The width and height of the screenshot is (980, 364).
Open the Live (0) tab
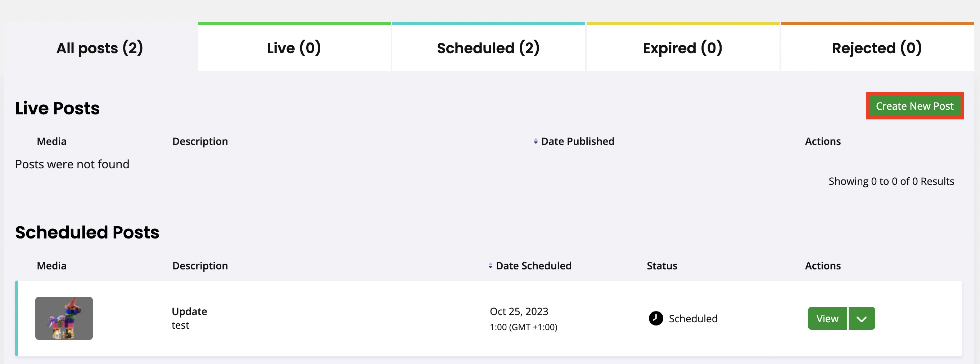click(x=294, y=48)
